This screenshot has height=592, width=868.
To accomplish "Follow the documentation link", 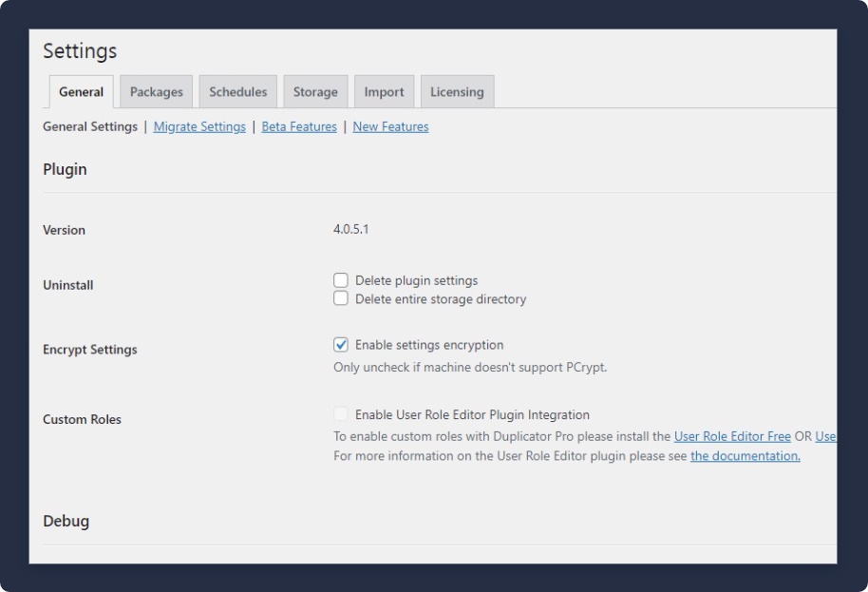I will click(x=745, y=456).
